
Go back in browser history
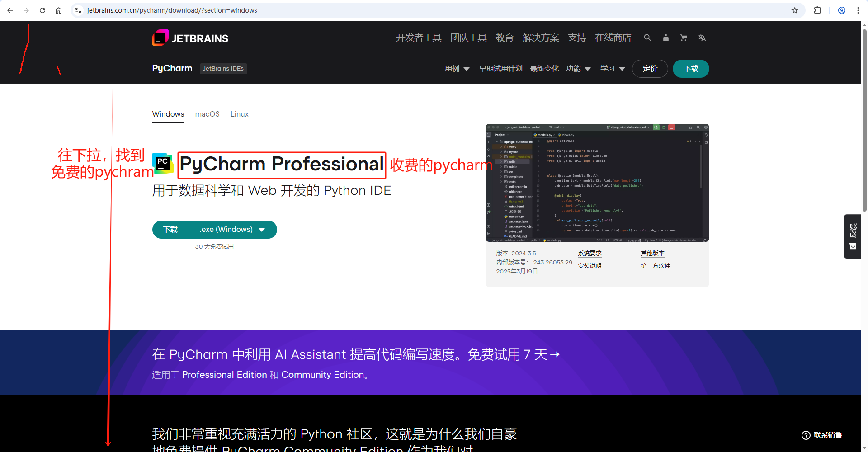(x=10, y=10)
